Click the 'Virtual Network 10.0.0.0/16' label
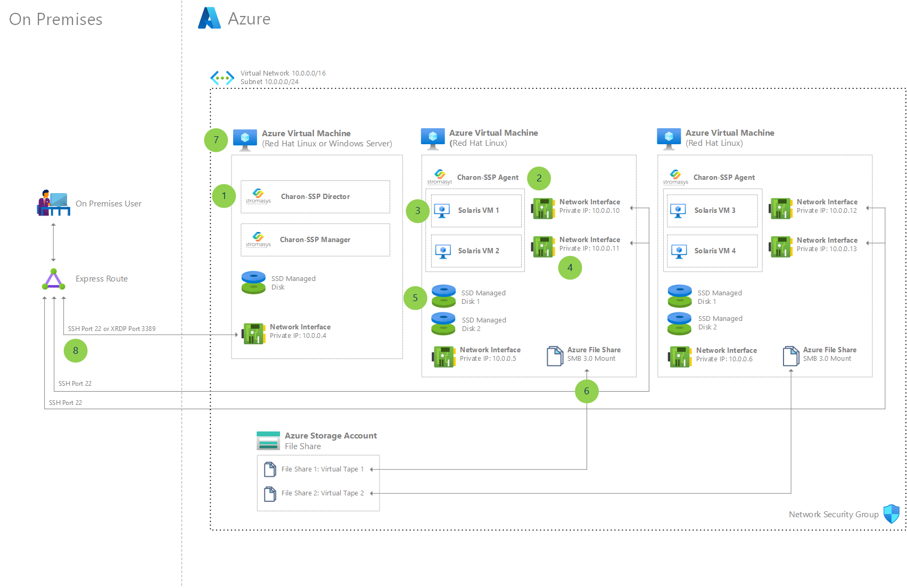 [283, 73]
